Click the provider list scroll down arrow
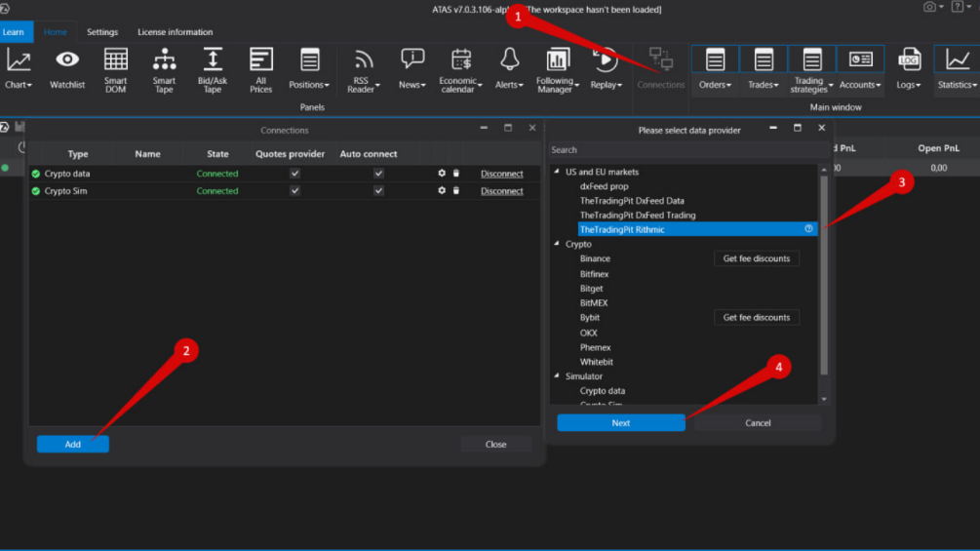 [x=824, y=399]
